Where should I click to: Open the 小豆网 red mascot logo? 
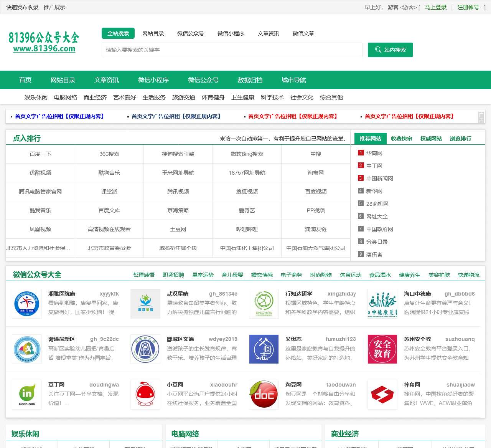145,394
